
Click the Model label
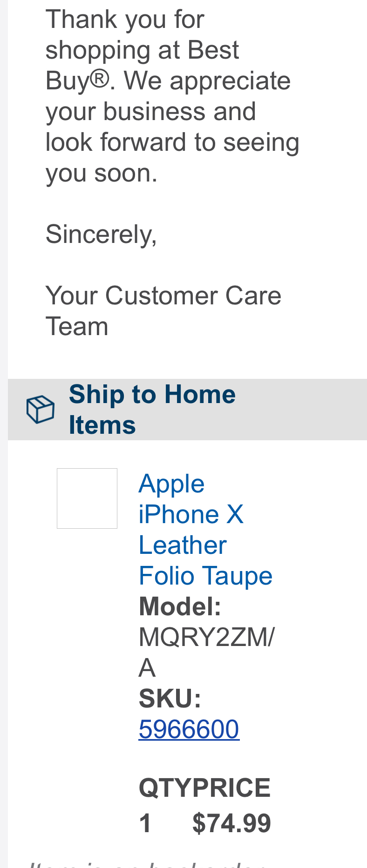180,606
